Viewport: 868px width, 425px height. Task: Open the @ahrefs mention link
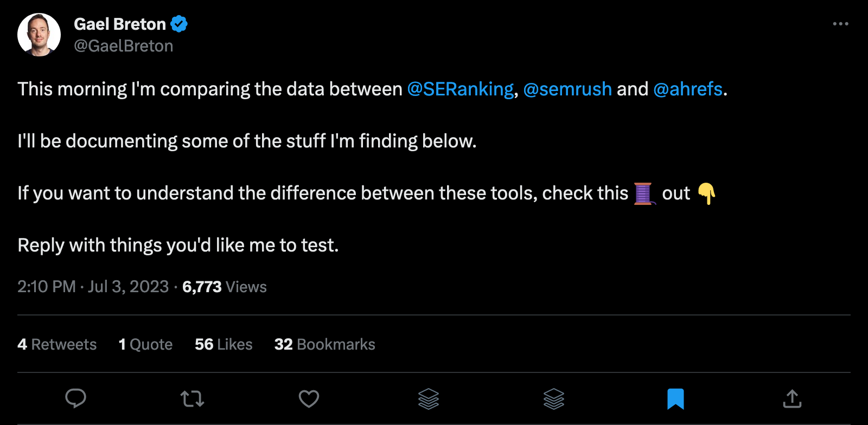pyautogui.click(x=688, y=89)
